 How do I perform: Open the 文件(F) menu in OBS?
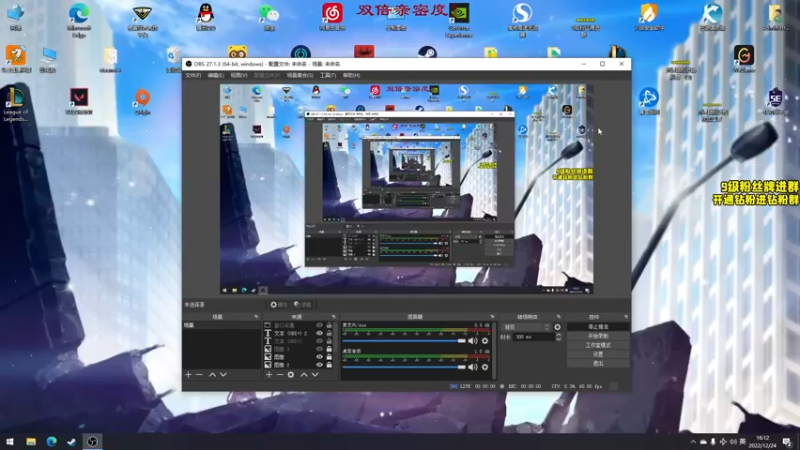pos(193,75)
